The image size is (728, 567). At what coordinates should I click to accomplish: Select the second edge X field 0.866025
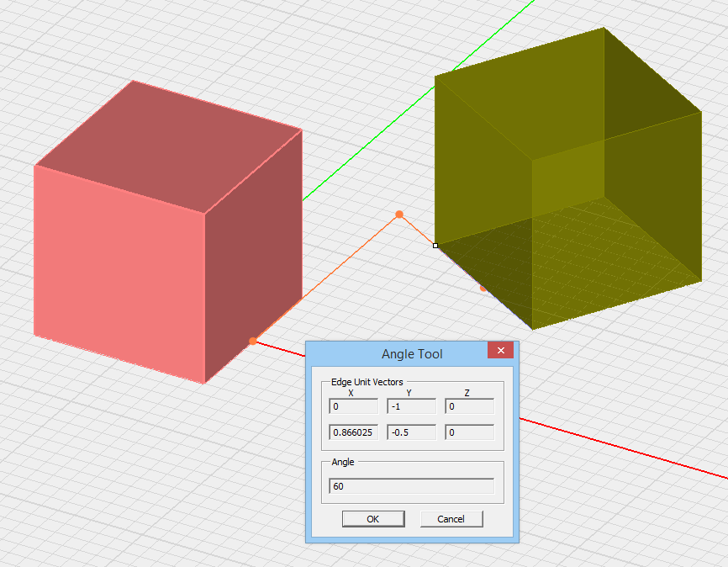tap(353, 432)
